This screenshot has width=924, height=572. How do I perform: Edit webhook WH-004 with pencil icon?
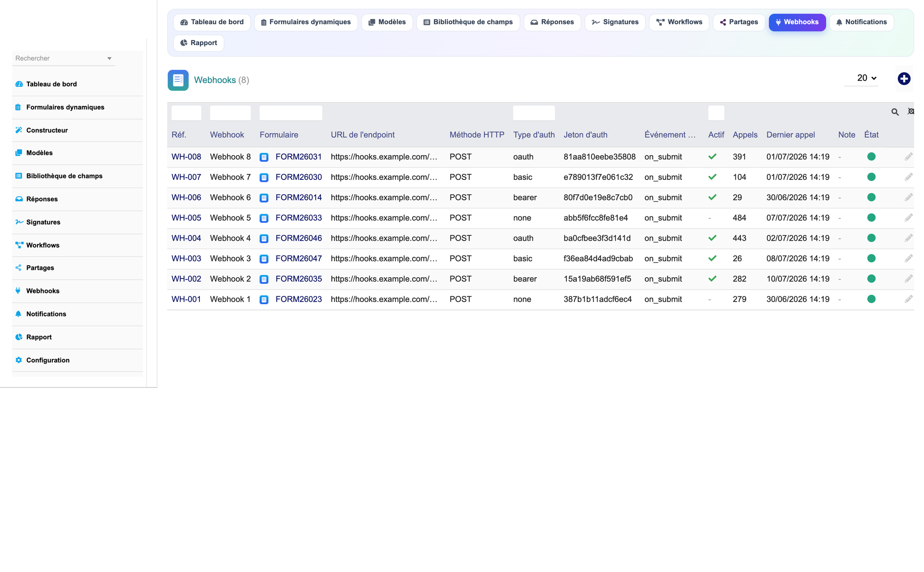[x=908, y=238]
